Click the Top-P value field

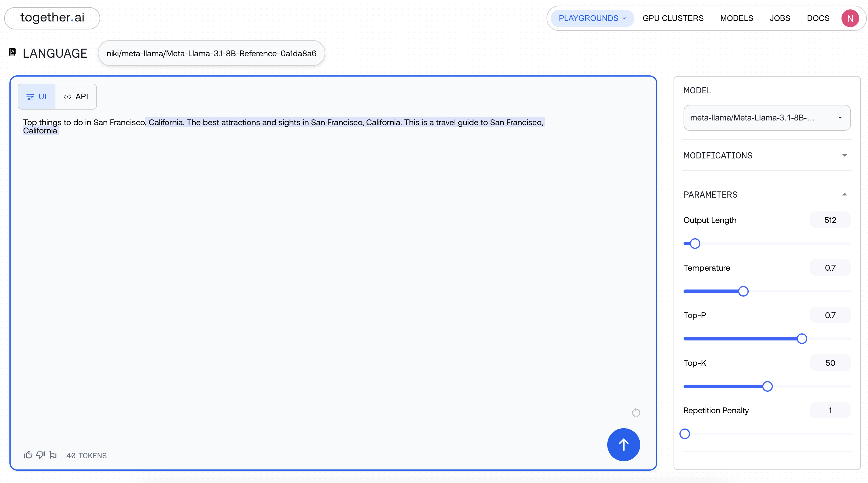tap(830, 315)
